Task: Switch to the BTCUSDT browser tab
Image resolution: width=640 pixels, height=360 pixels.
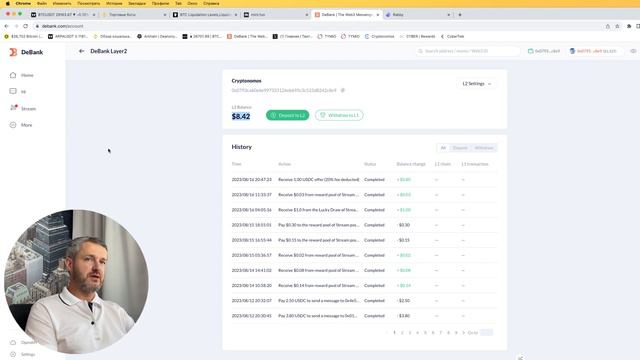Action: coord(63,15)
